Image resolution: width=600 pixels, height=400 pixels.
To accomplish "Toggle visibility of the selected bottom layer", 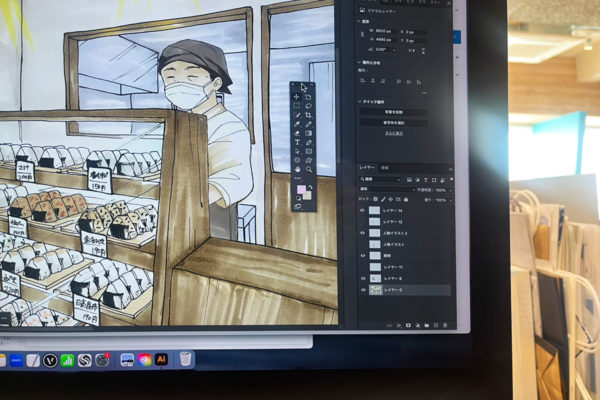I will [362, 290].
